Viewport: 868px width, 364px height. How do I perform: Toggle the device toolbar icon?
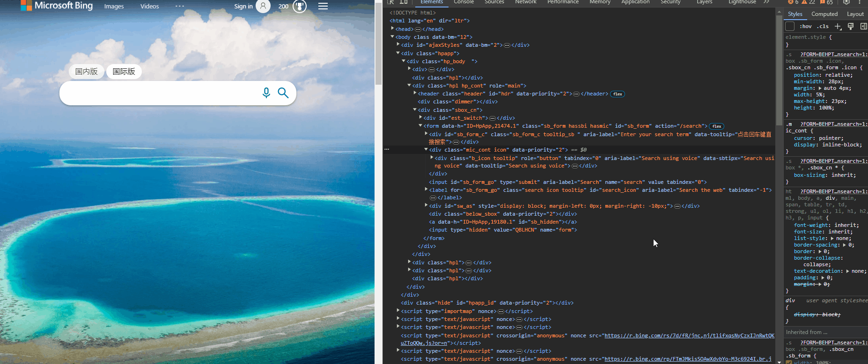[x=404, y=2]
